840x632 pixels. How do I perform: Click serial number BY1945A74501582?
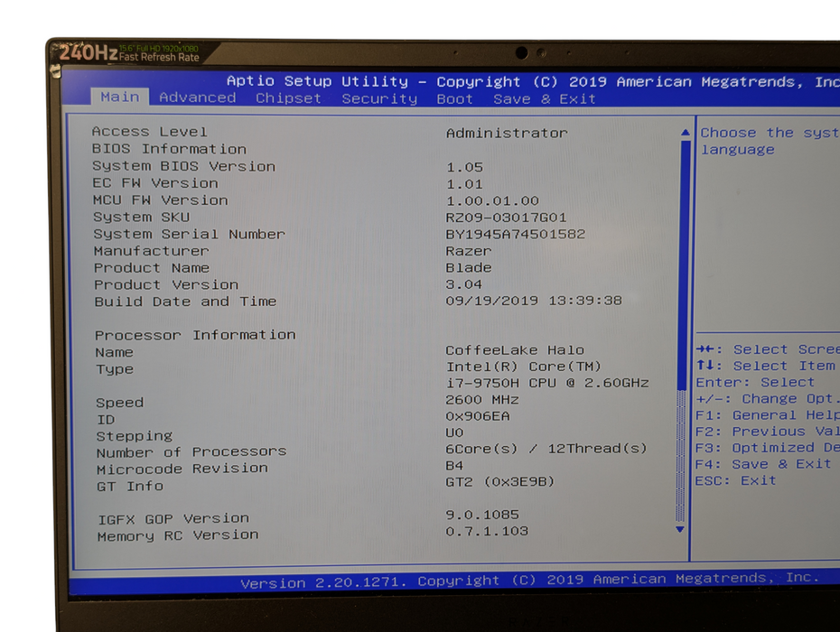[x=516, y=234]
